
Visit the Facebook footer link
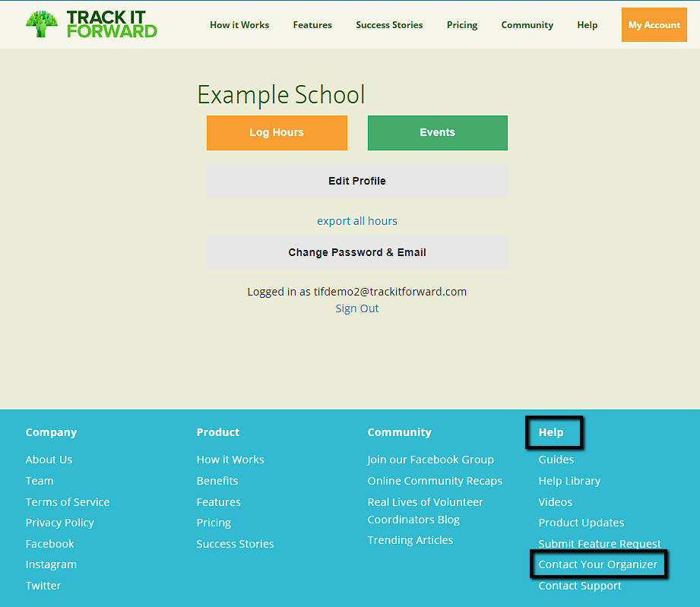click(49, 544)
